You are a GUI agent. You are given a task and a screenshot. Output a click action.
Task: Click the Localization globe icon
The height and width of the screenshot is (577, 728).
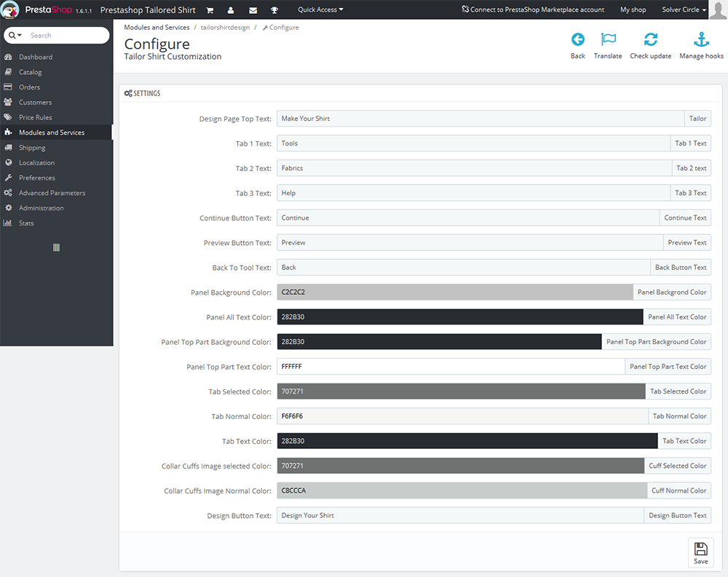[x=8, y=162]
